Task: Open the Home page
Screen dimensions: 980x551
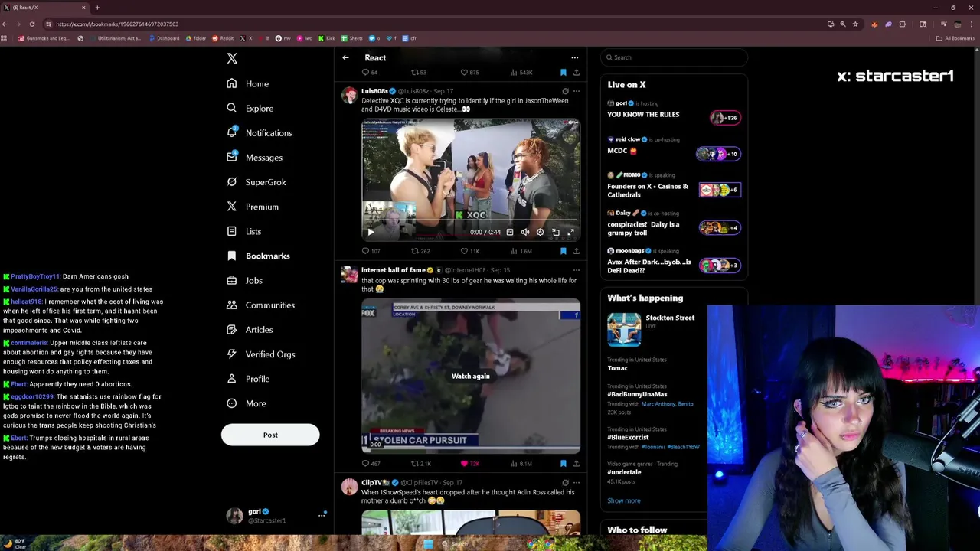Action: click(x=247, y=83)
